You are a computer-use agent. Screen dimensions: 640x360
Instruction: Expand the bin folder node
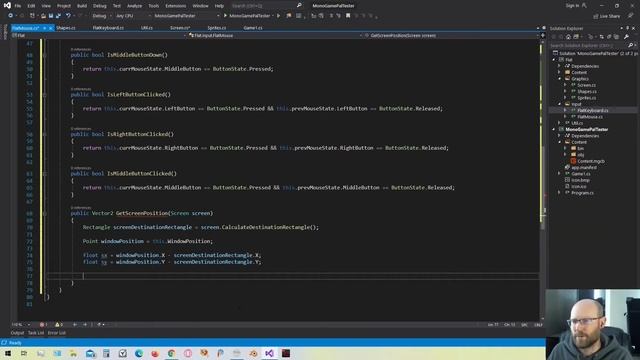click(x=566, y=149)
